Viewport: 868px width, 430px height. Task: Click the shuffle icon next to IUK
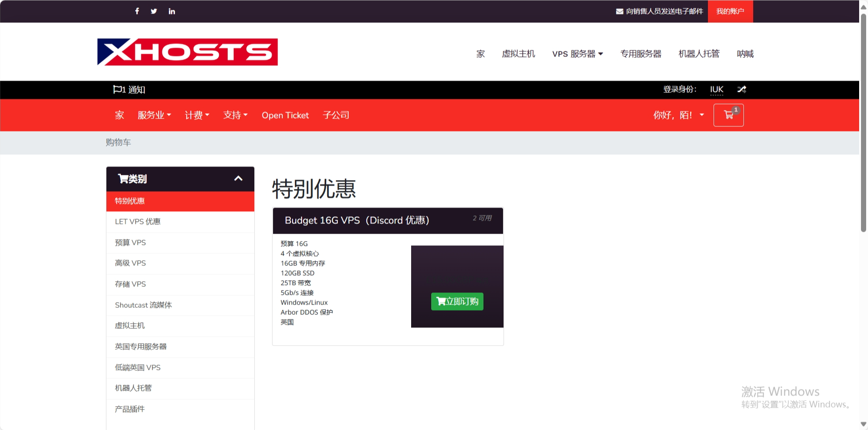click(742, 90)
